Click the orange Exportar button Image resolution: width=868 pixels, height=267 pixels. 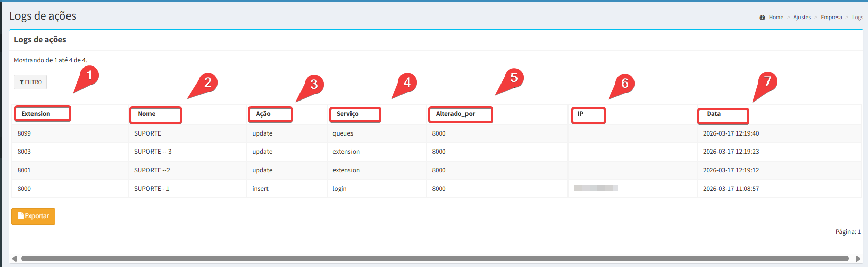(33, 216)
